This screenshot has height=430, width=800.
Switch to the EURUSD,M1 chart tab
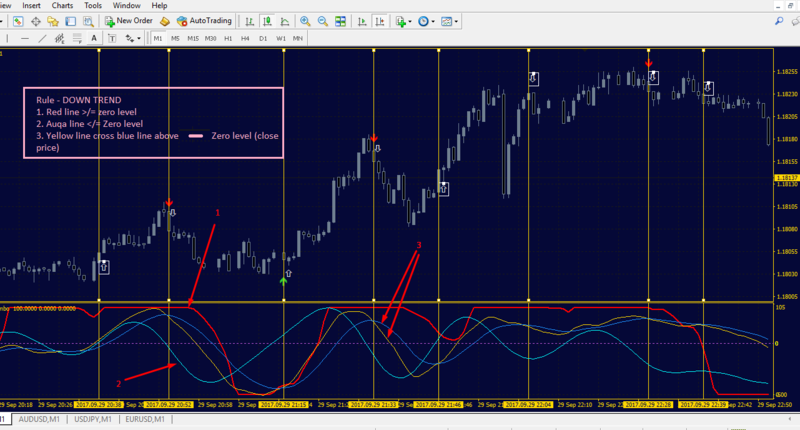point(145,419)
